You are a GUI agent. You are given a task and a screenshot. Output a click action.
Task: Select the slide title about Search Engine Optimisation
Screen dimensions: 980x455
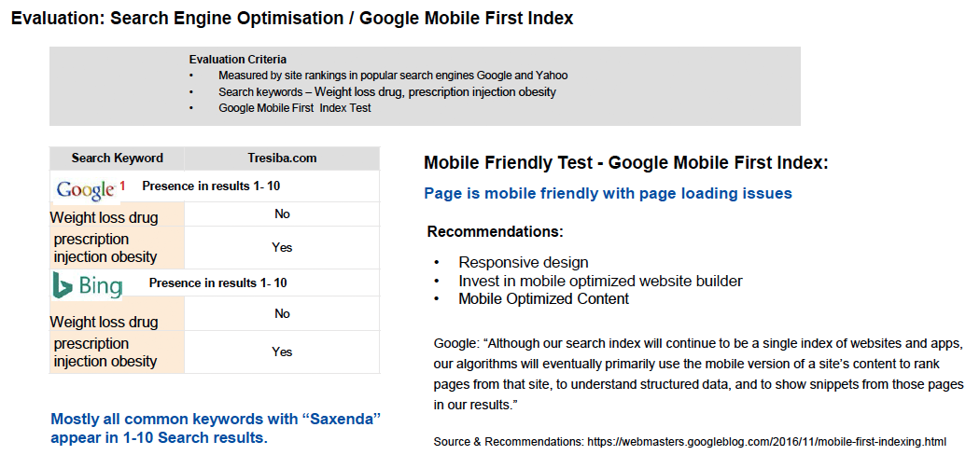pos(292,19)
